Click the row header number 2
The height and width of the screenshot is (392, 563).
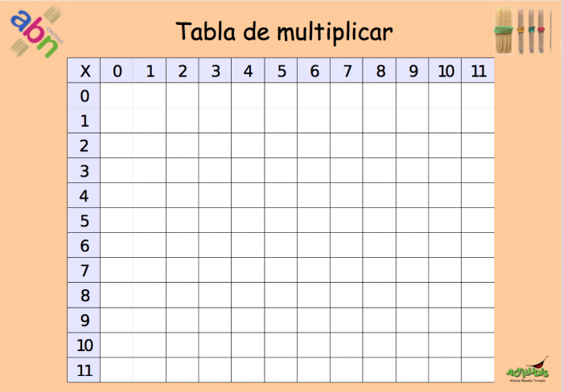[84, 145]
